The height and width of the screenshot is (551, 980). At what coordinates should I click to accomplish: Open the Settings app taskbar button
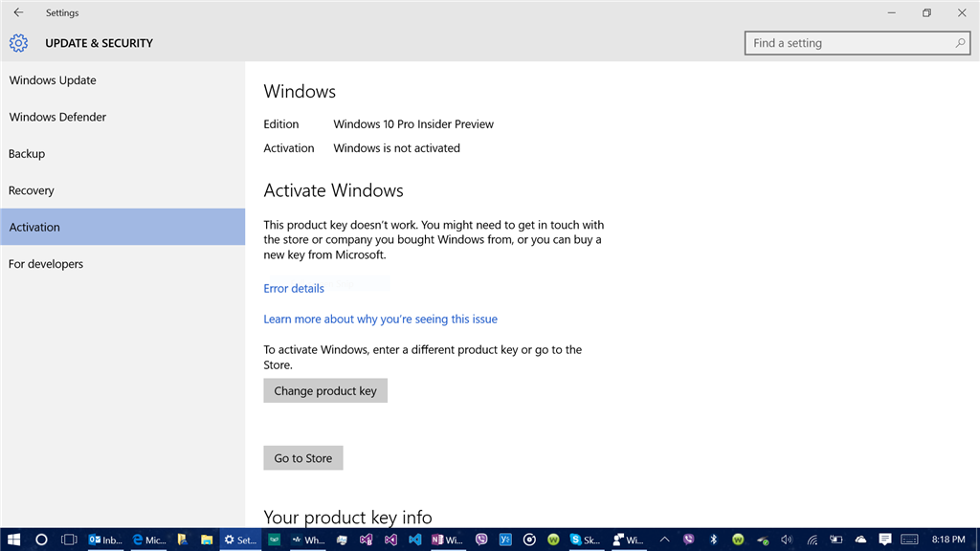(240, 540)
